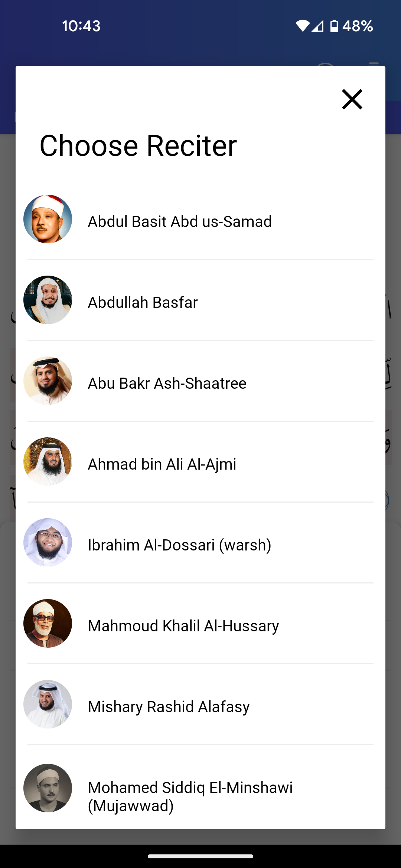Choose Mohamed Siddiq El-Minshawi (Mujawwad)
Image resolution: width=401 pixels, height=868 pixels.
pyautogui.click(x=190, y=796)
